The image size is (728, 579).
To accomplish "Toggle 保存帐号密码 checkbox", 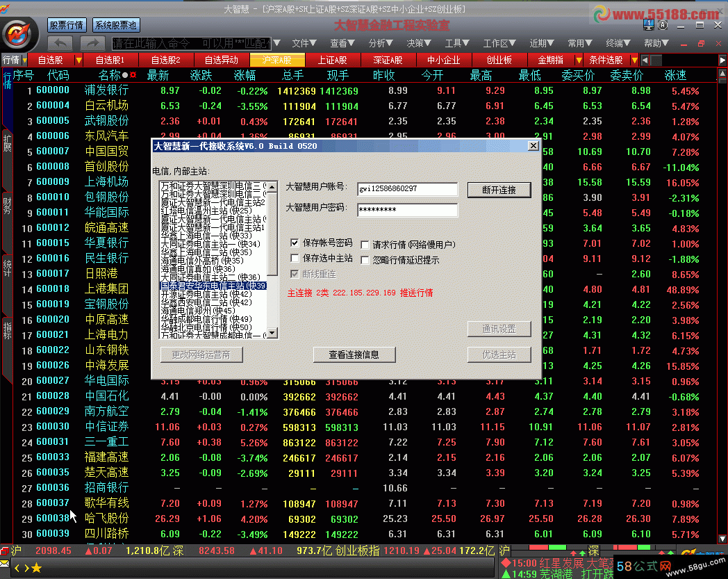I will click(x=295, y=243).
